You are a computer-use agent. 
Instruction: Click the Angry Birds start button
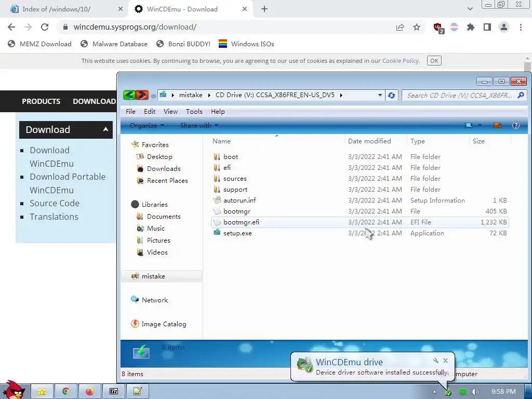[x=14, y=390]
